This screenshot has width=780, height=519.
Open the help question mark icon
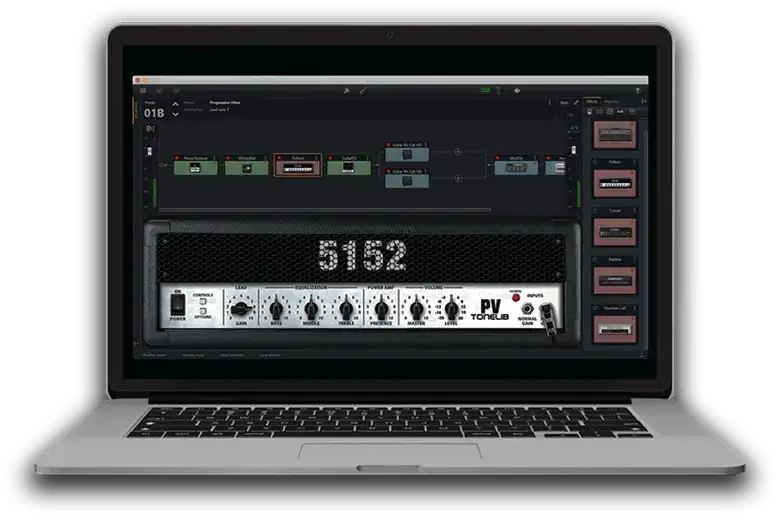pos(638,91)
